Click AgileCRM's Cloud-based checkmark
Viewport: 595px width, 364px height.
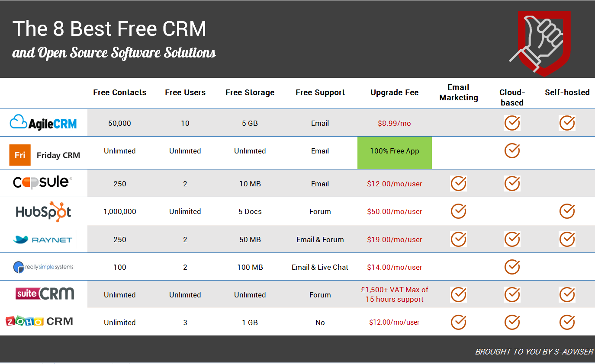click(x=512, y=123)
